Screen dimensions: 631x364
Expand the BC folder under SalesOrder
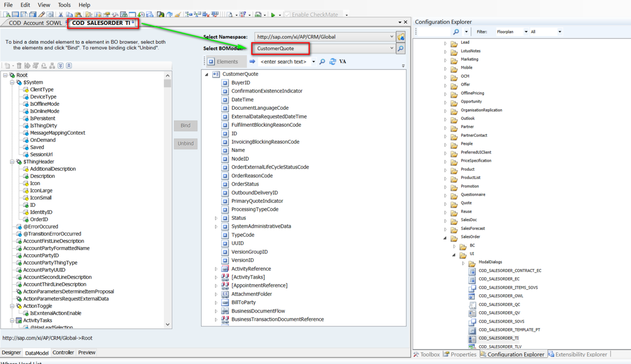(x=454, y=246)
